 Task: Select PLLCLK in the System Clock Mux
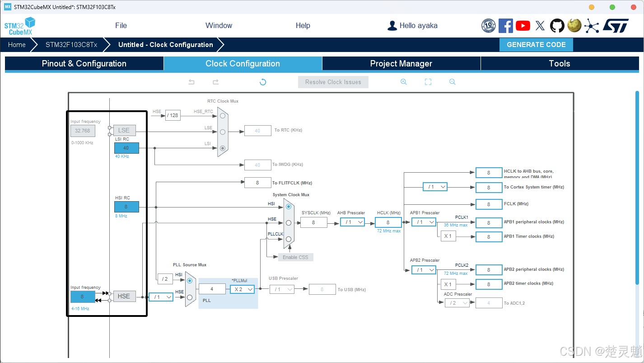pyautogui.click(x=289, y=239)
